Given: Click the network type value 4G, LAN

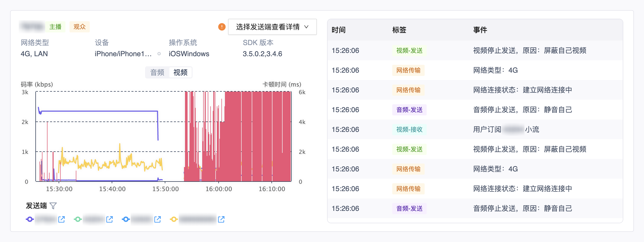Looking at the screenshot, I should (x=34, y=54).
